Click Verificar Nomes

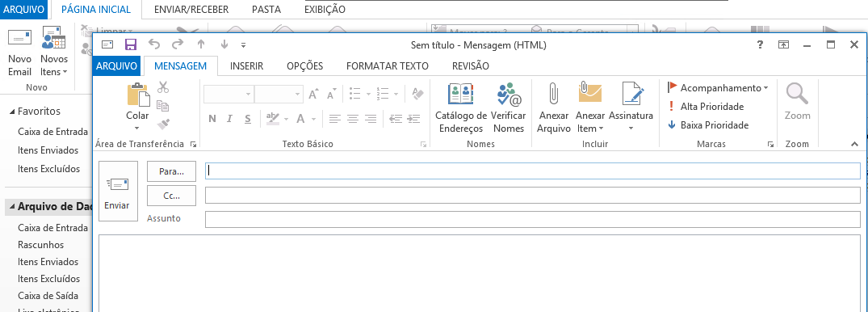pyautogui.click(x=509, y=108)
